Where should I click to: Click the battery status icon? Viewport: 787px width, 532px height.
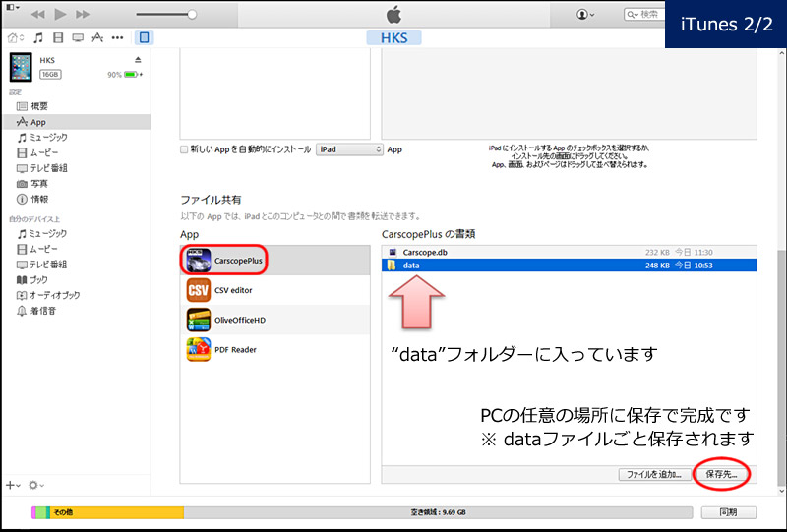tap(131, 75)
